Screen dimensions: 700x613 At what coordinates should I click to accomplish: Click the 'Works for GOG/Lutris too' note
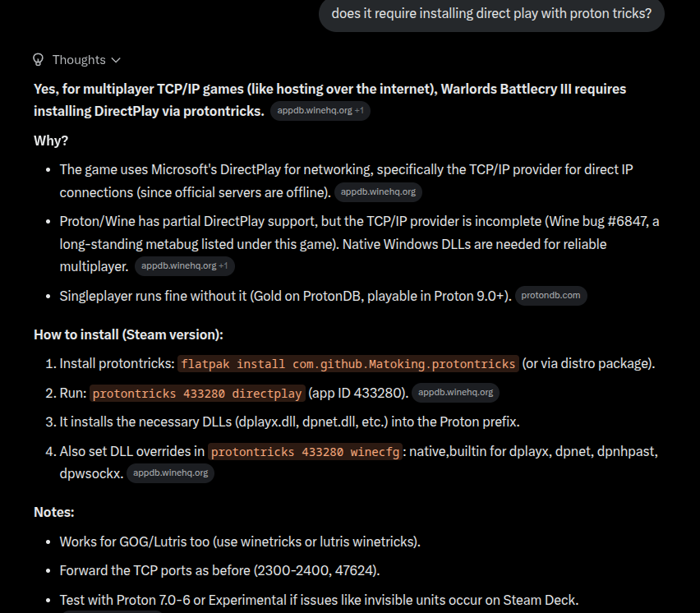[x=240, y=542]
